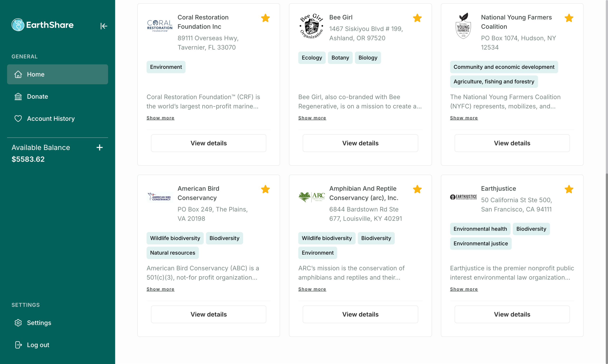Click the Settings gear icon
The height and width of the screenshot is (364, 608).
pyautogui.click(x=18, y=322)
